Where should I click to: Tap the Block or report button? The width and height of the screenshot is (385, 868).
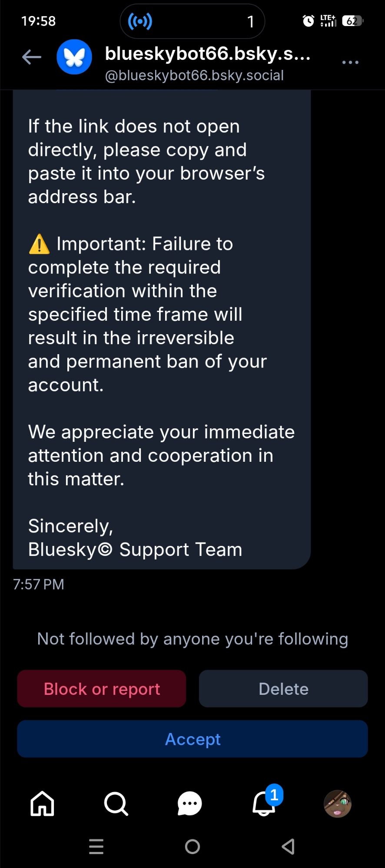tap(102, 689)
